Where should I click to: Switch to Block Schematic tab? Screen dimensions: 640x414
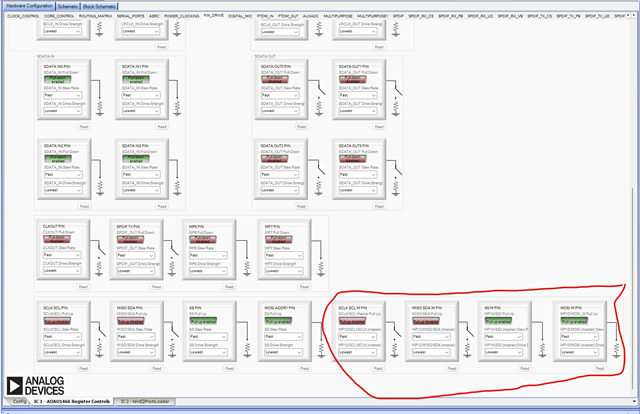99,7
